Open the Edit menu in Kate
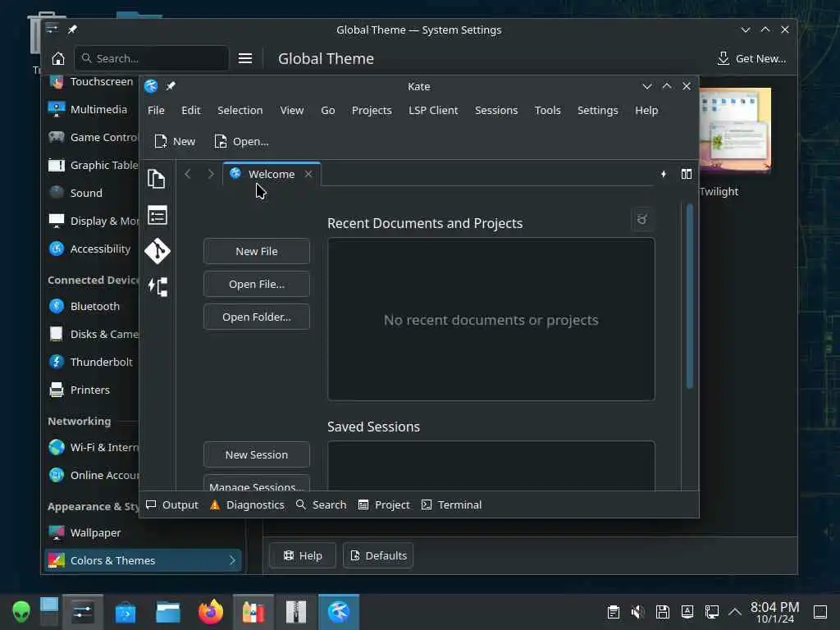This screenshot has height=630, width=840. coord(190,111)
